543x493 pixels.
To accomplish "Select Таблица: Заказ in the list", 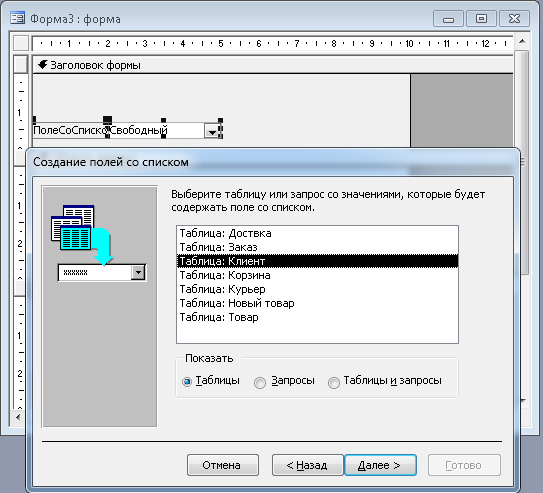I will click(317, 247).
